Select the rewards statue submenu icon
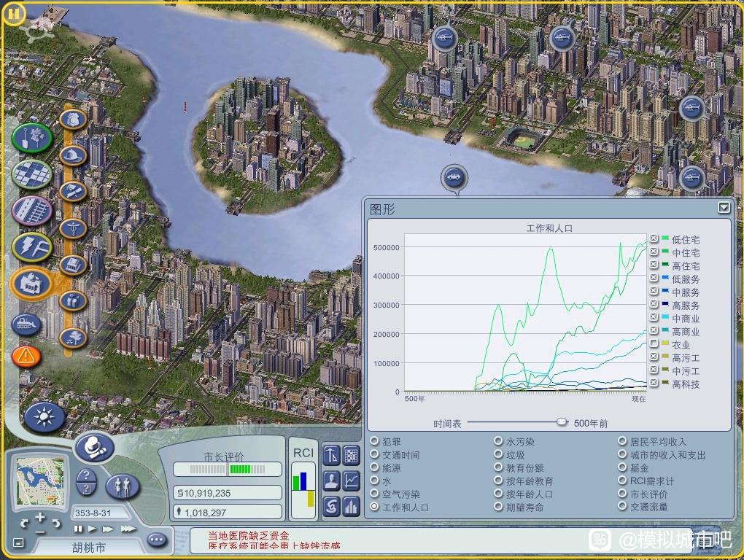This screenshot has height=560, width=744. [x=73, y=300]
